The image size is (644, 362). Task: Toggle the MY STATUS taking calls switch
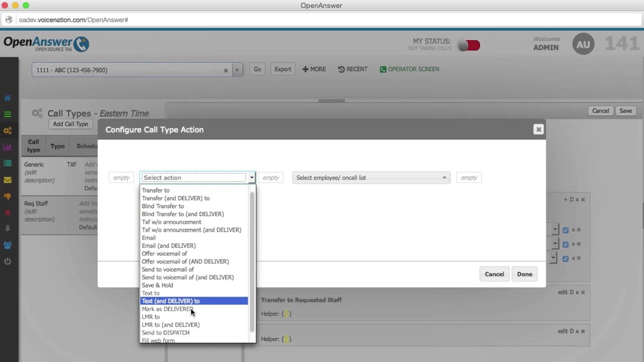pyautogui.click(x=469, y=46)
